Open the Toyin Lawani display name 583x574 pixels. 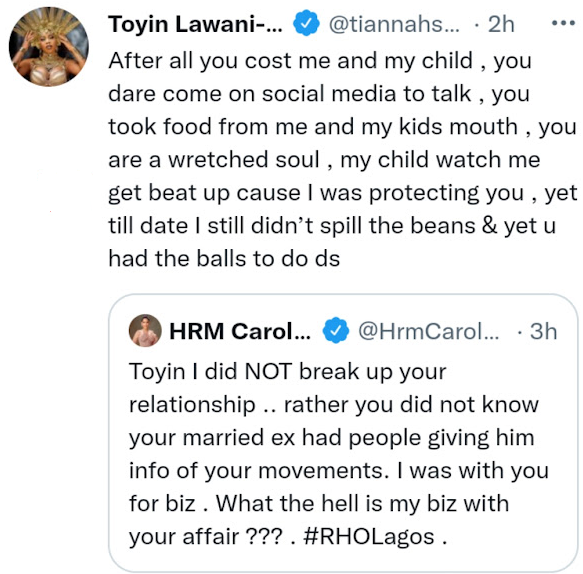coord(196,24)
